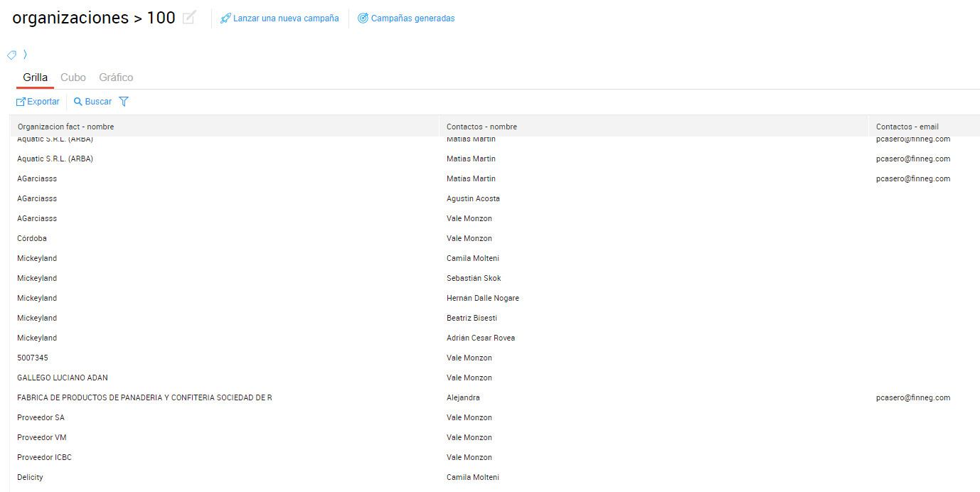
Task: Select the FABRICA DE PRODUCTOS DE PANADERIA row
Action: pyautogui.click(x=144, y=397)
